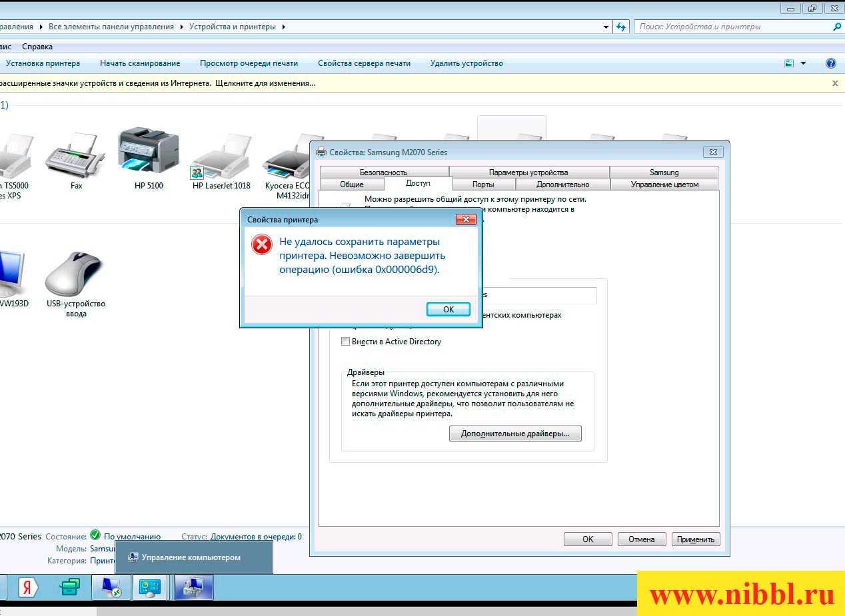Switch to the Параметры устройства tab
The image size is (845, 616).
(x=528, y=172)
